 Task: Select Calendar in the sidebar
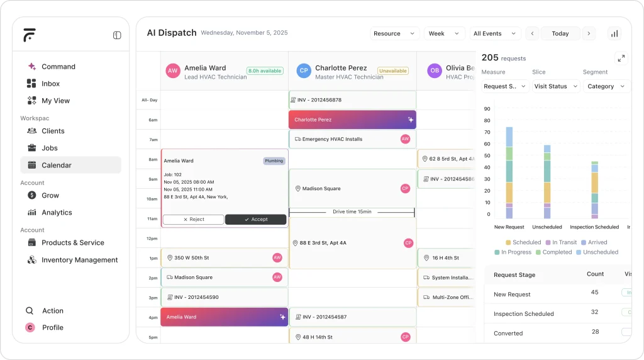point(70,165)
